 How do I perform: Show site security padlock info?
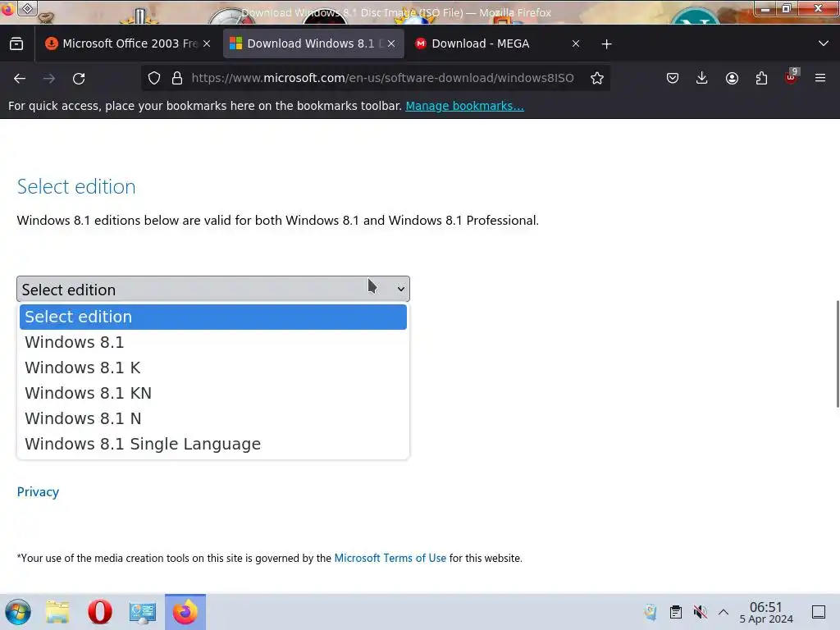click(x=177, y=78)
